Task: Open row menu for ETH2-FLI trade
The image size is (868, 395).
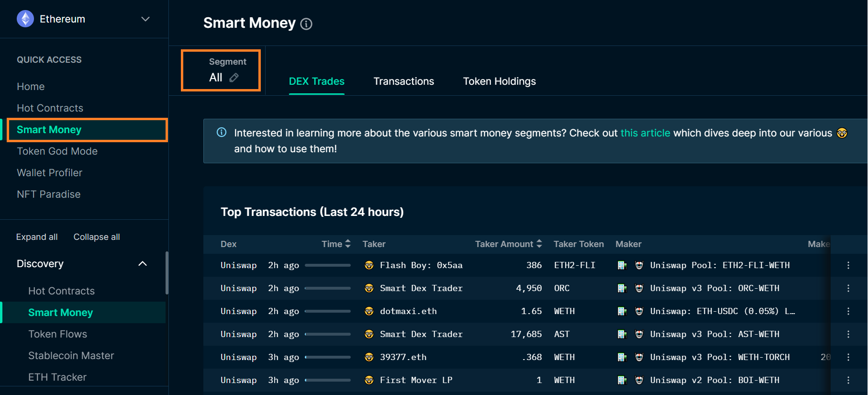Action: 848,265
